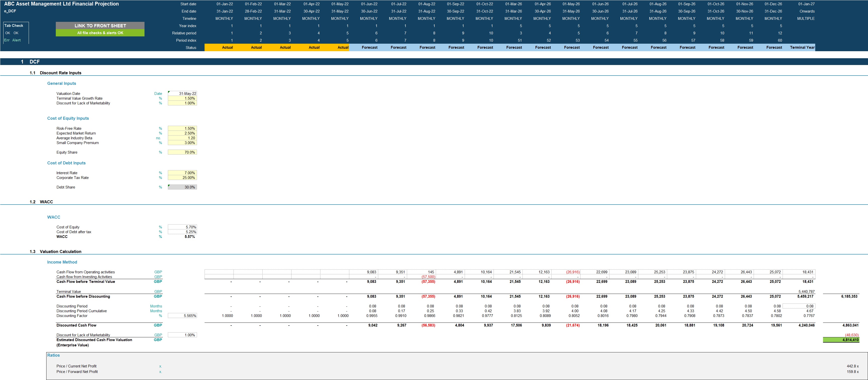Viewport: 868px width, 380px height.
Task: Select the Ratios section heading
Action: tap(54, 355)
